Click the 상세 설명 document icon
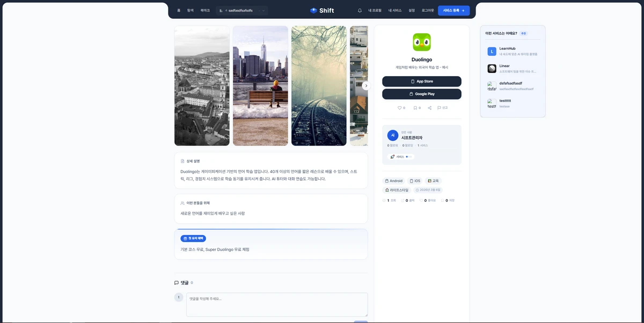The width and height of the screenshot is (644, 323). point(183,161)
